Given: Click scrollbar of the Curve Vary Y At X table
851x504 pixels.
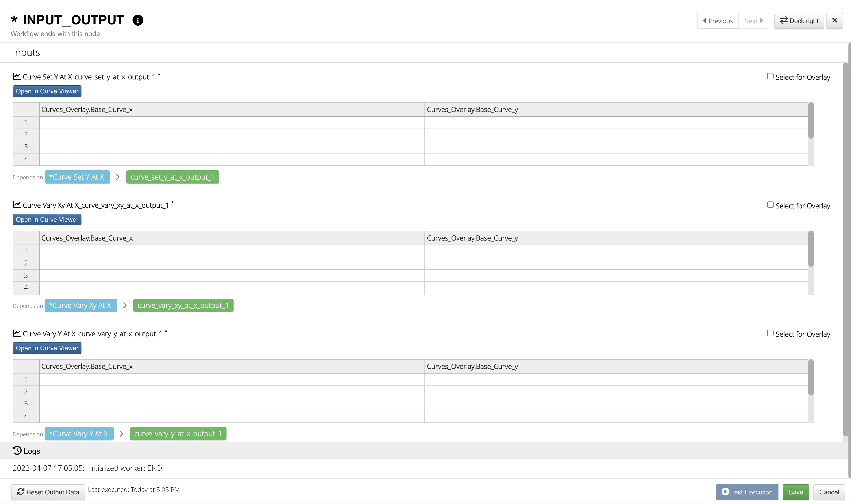Looking at the screenshot, I should pyautogui.click(x=810, y=377).
